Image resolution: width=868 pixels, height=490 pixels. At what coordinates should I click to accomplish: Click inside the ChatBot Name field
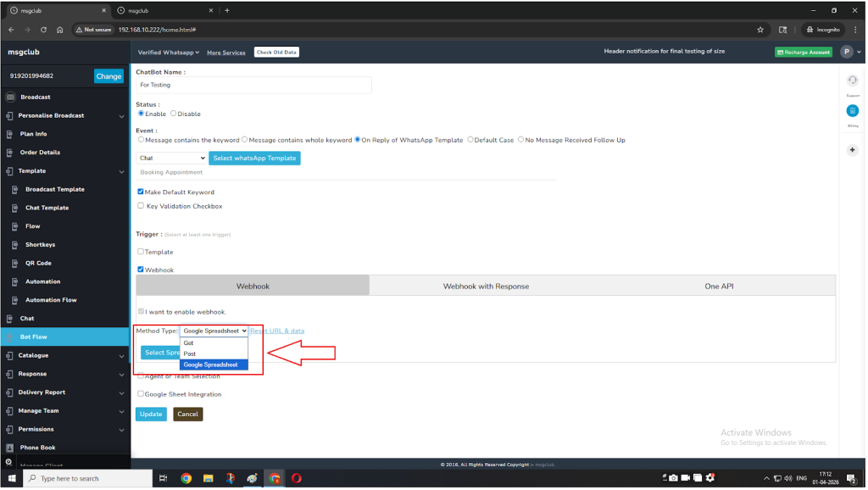[x=253, y=85]
